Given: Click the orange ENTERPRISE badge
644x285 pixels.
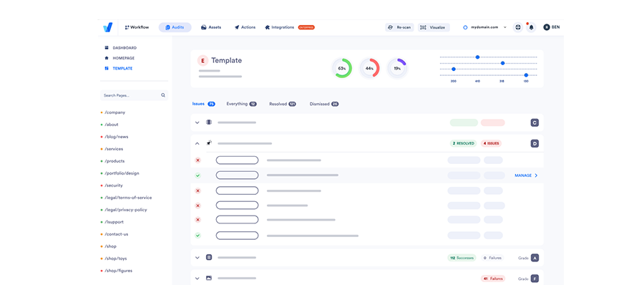Looking at the screenshot, I should point(306,27).
